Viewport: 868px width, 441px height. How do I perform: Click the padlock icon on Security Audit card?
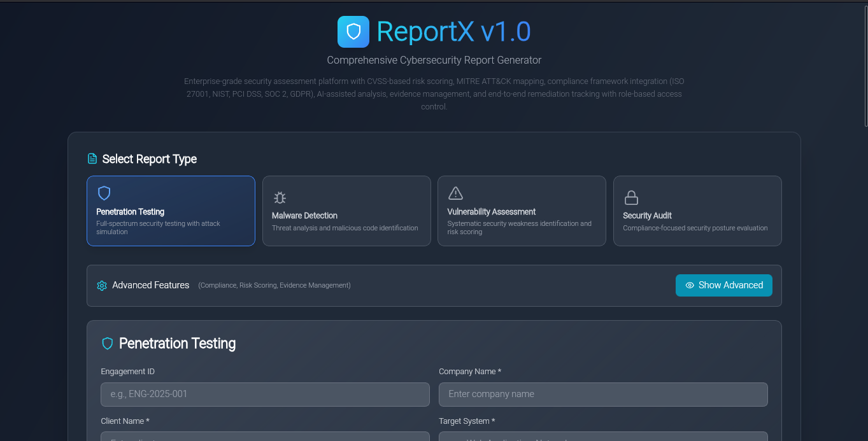click(x=631, y=197)
